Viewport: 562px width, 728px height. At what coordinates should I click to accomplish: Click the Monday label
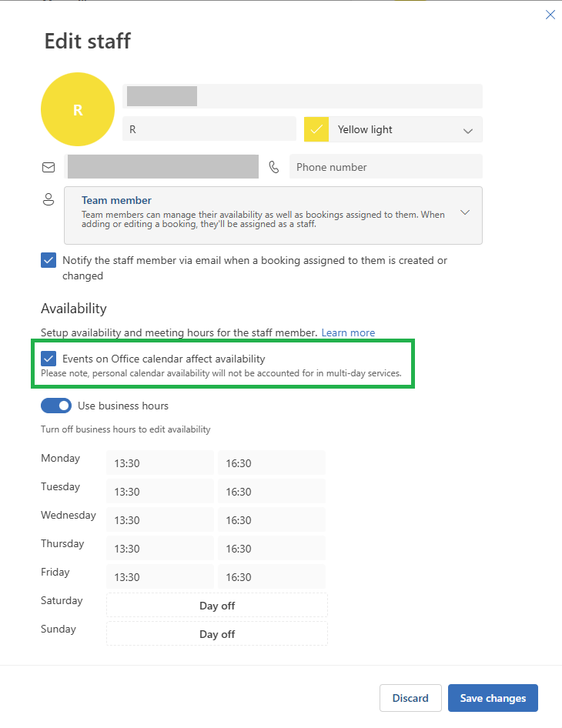pyautogui.click(x=60, y=458)
